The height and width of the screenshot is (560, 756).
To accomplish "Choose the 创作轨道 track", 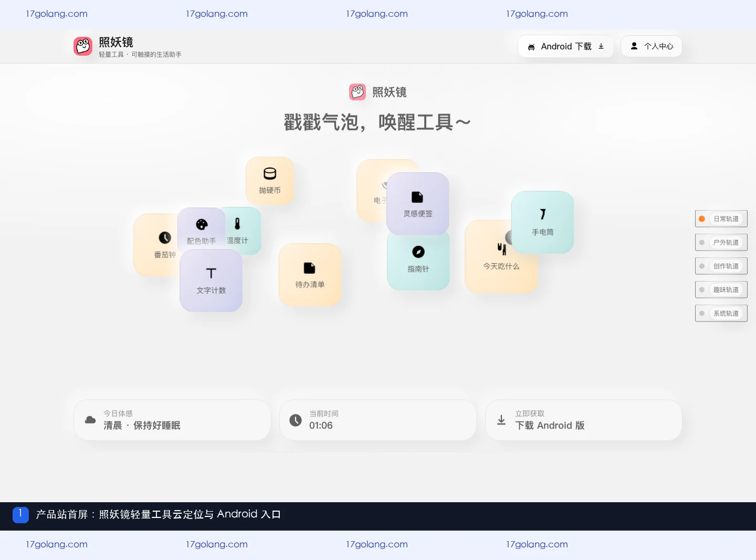I will (x=721, y=266).
